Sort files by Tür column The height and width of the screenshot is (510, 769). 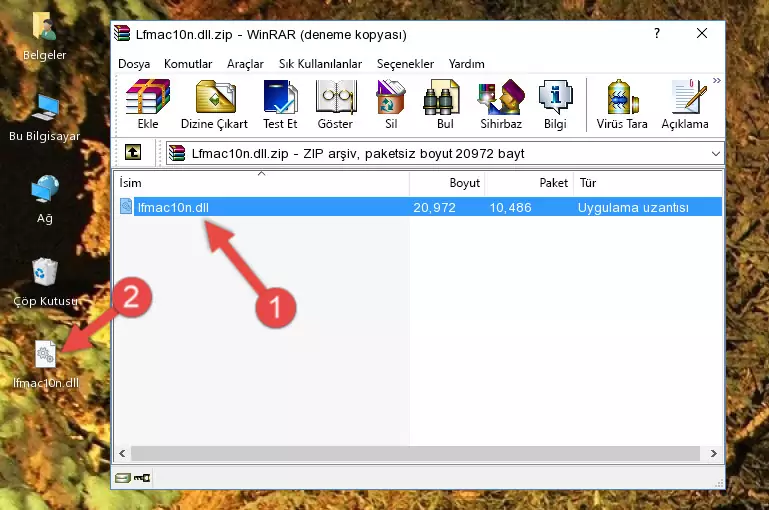click(x=647, y=183)
